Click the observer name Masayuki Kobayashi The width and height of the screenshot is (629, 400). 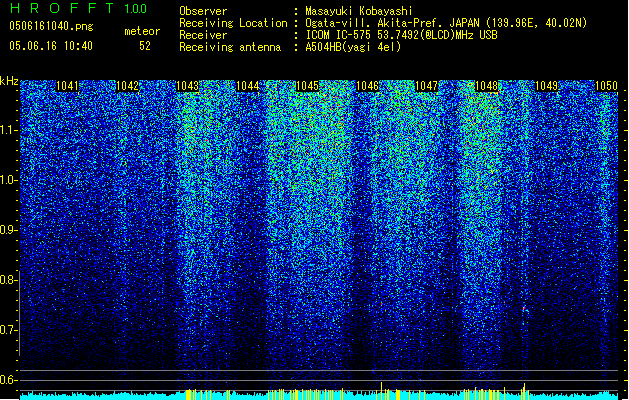click(359, 11)
